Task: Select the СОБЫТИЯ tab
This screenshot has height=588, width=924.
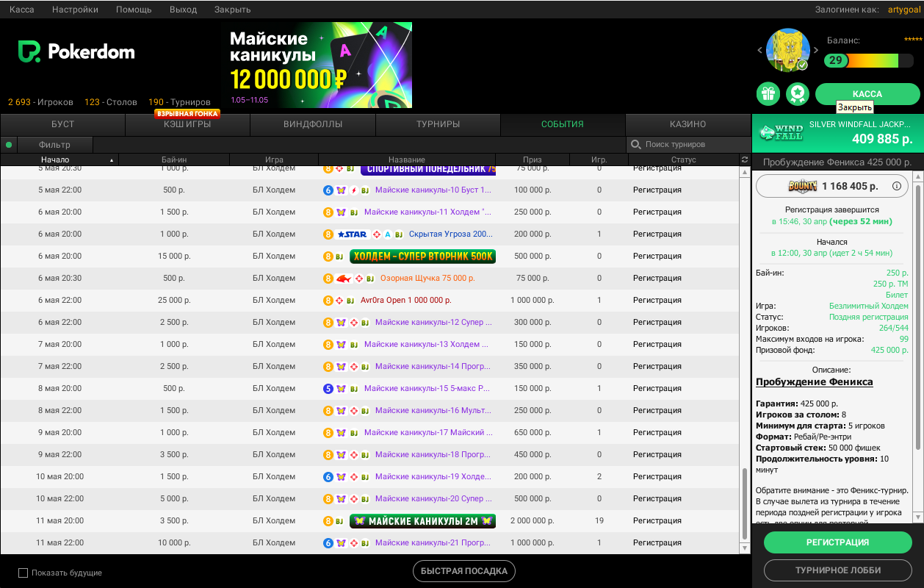Action: tap(563, 124)
